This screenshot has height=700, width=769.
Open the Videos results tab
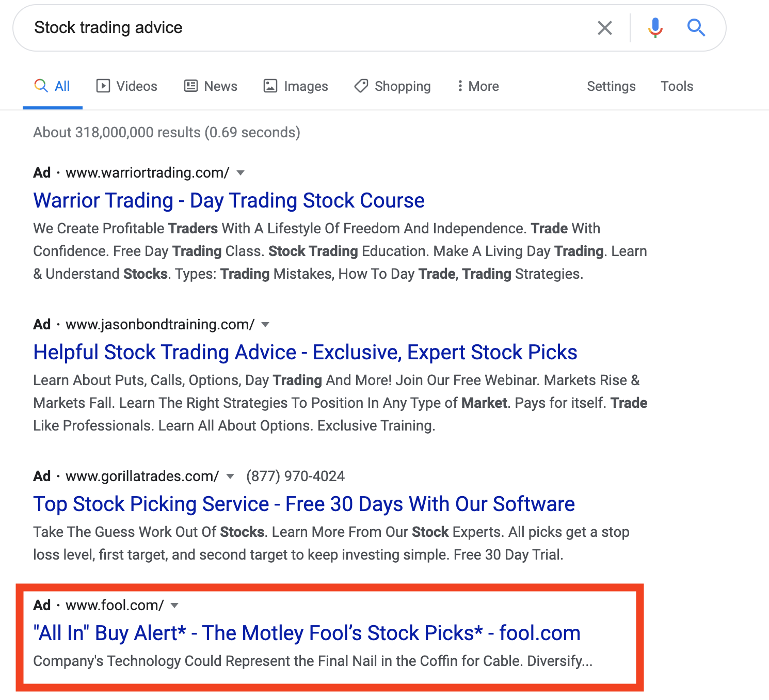coord(127,86)
